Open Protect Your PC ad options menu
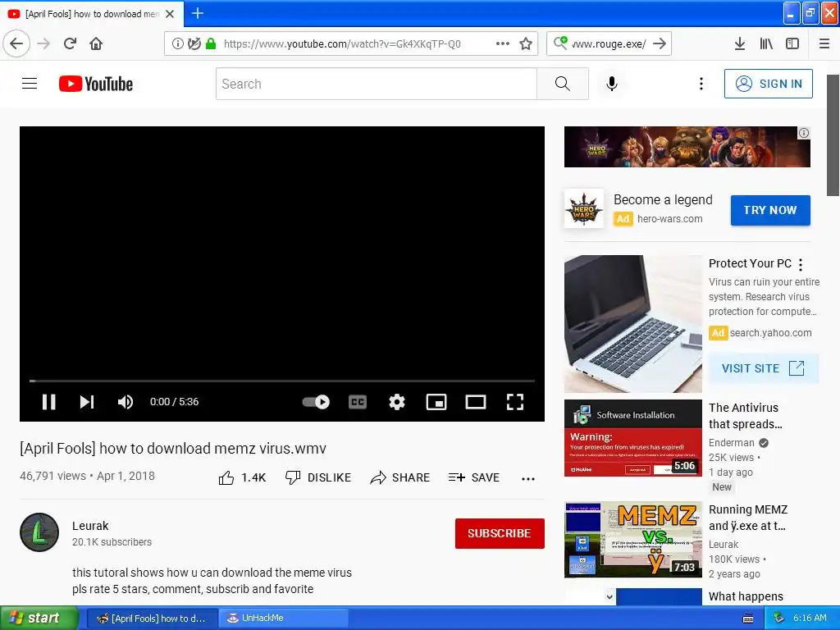The height and width of the screenshot is (630, 840). 801,264
